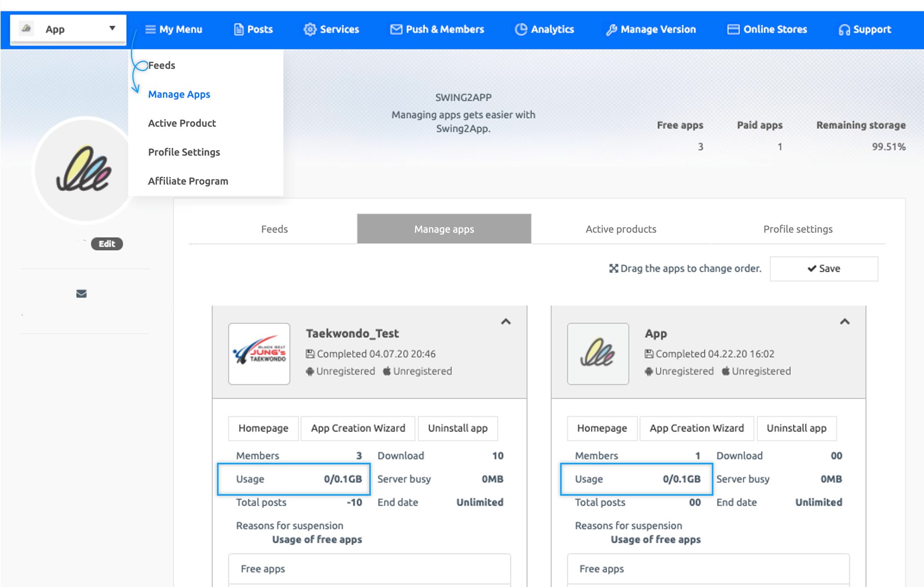Choose Affiliate Program in the dropdown menu
The width and height of the screenshot is (924, 587).
188,181
